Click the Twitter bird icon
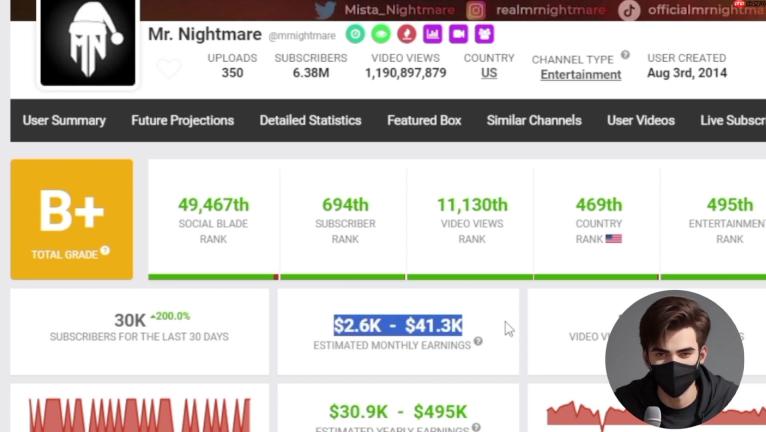This screenshot has height=432, width=766. pos(325,10)
